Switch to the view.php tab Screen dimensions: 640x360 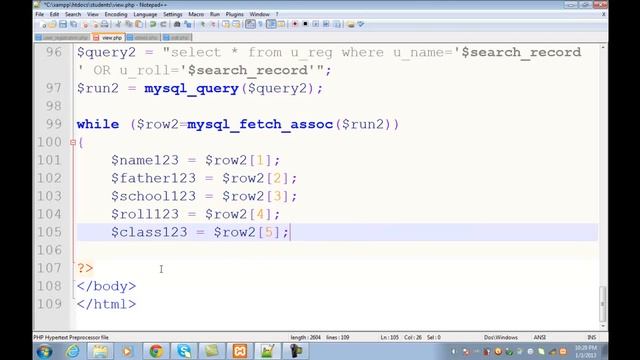(x=108, y=38)
